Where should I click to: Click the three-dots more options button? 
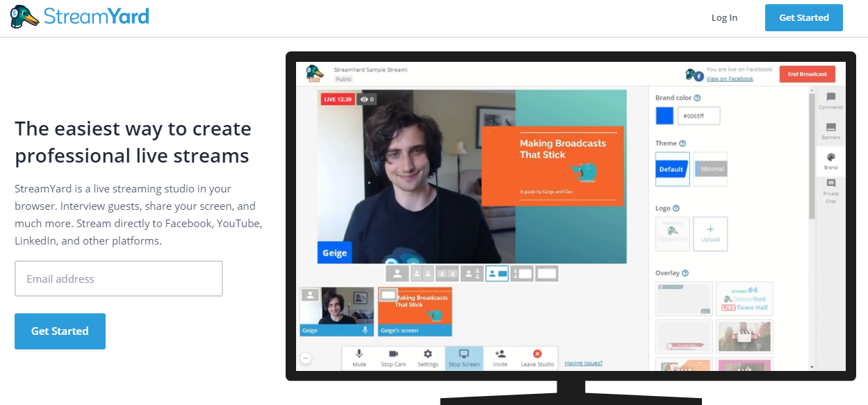pyautogui.click(x=306, y=358)
